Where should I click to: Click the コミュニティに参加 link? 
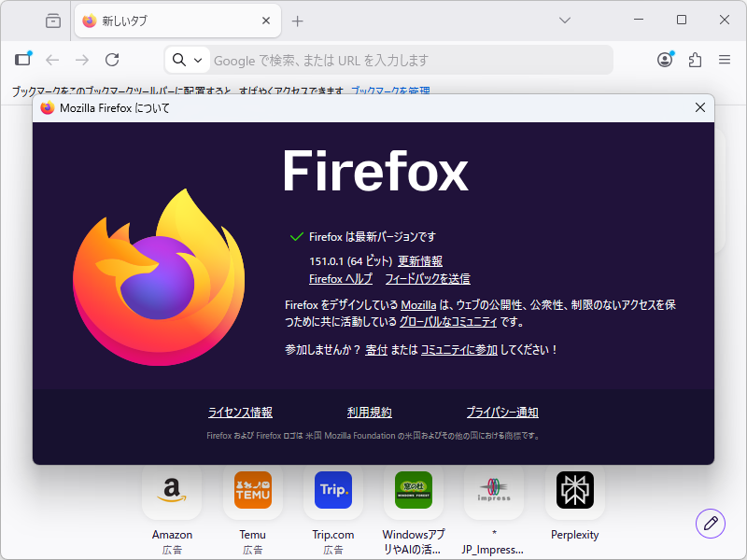(459, 349)
